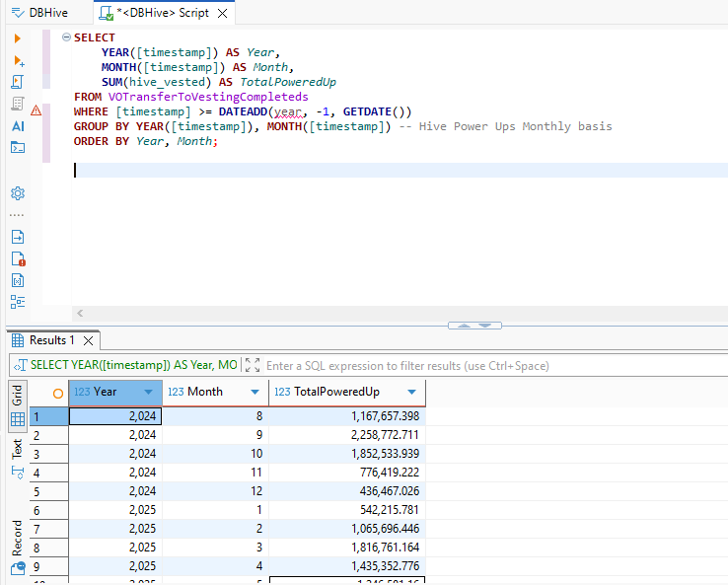Open the editor settings gear icon
728x585 pixels.
18,193
